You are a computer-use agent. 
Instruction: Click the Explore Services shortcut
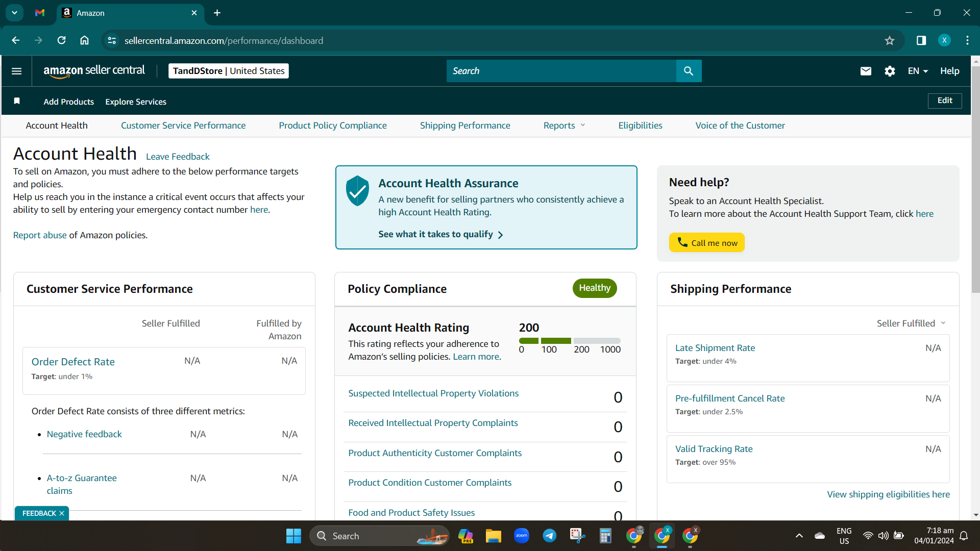tap(136, 102)
